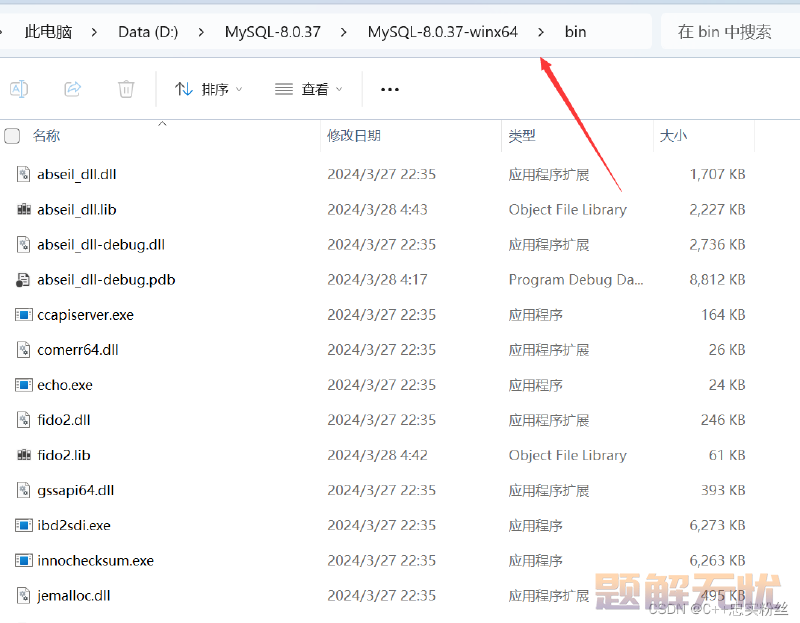Image resolution: width=800 pixels, height=623 pixels.
Task: Sort by the 名称 column header
Action: pyautogui.click(x=46, y=136)
